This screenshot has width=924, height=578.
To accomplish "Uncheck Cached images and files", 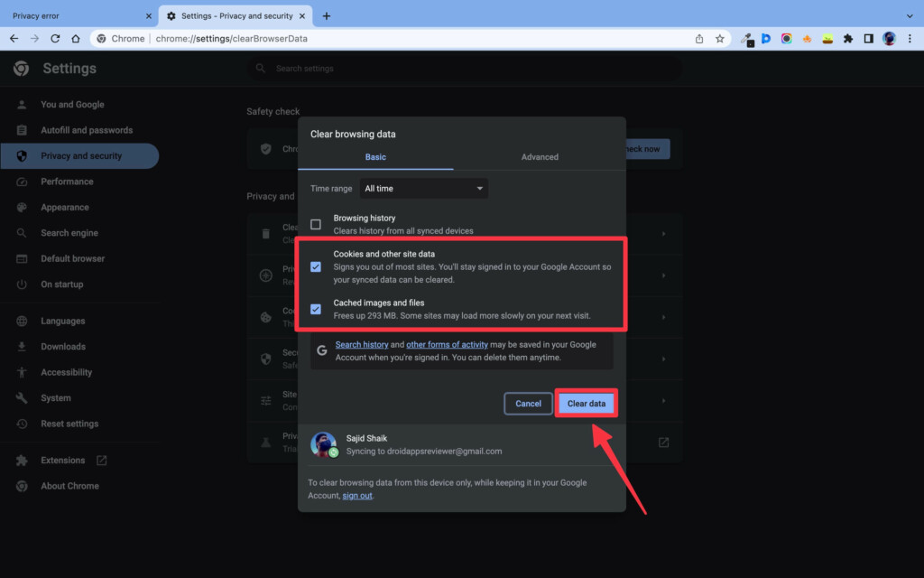I will (316, 309).
